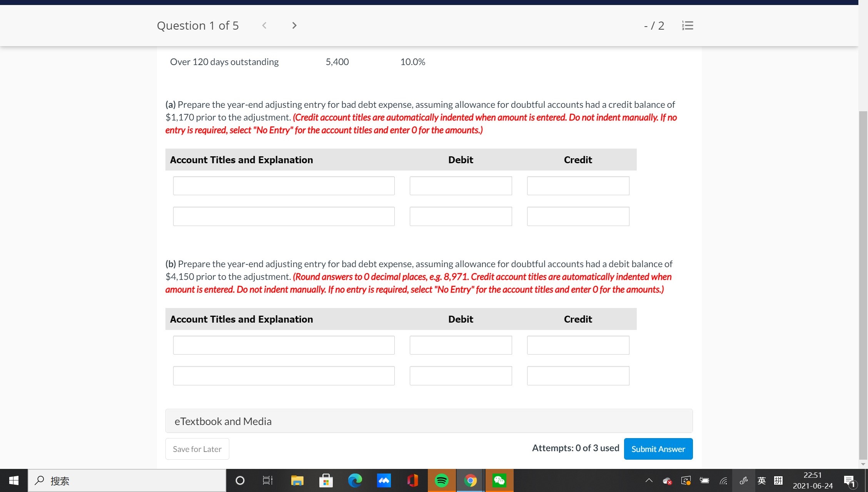The image size is (868, 492).
Task: Open the Microsoft Store icon
Action: [325, 480]
